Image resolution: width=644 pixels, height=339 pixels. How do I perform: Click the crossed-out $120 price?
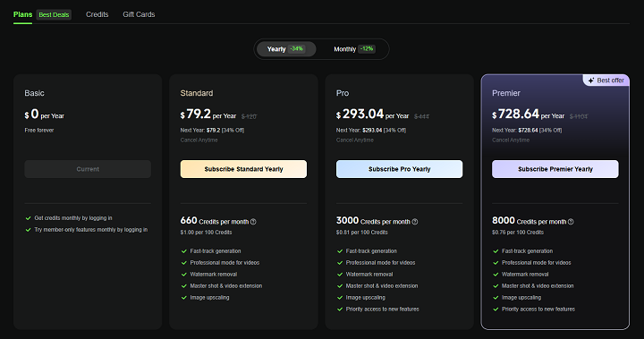pos(249,116)
